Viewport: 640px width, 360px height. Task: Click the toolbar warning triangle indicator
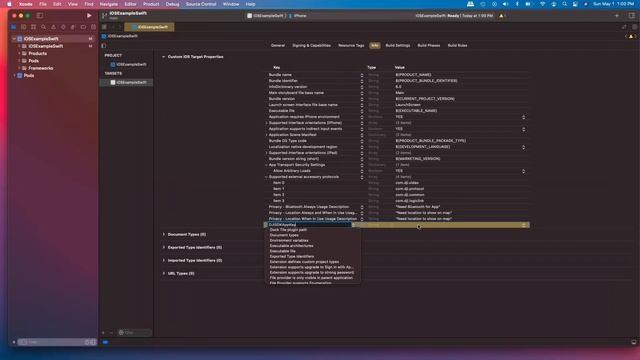[x=502, y=16]
